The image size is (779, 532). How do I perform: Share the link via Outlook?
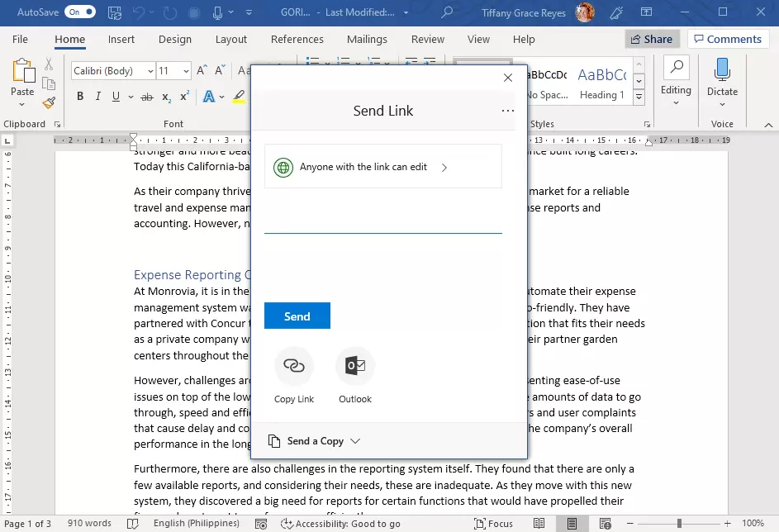pos(355,366)
